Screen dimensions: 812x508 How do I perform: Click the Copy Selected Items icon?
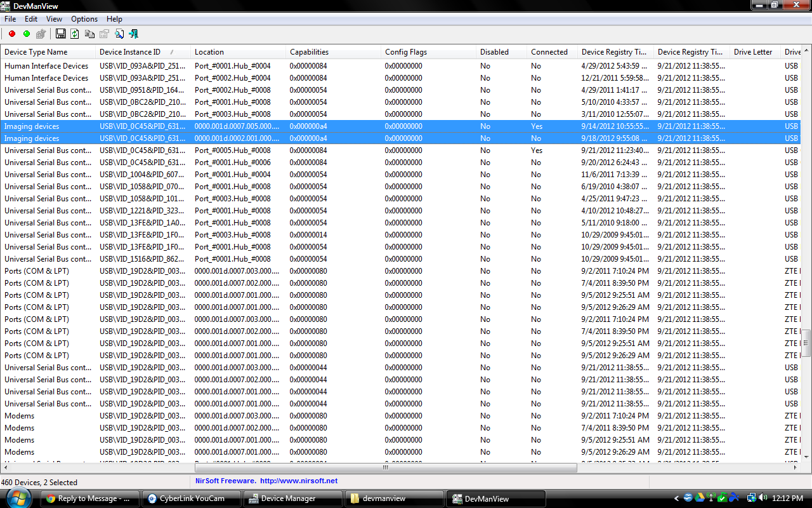pyautogui.click(x=89, y=34)
